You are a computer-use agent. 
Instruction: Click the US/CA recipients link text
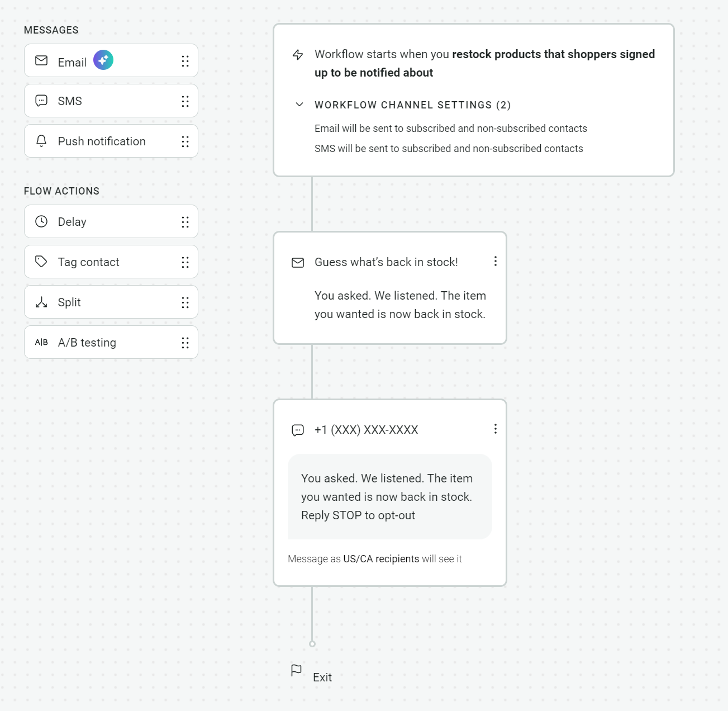click(380, 558)
